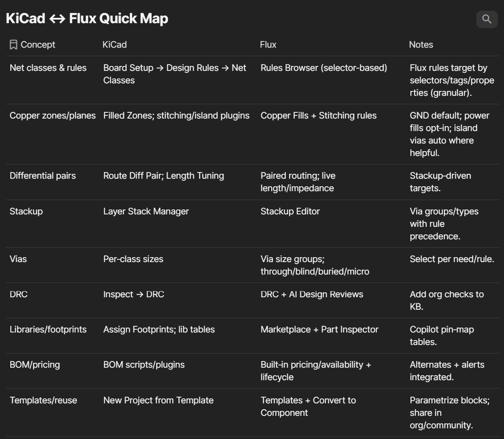Viewport: 504px width, 439px height.
Task: Click the 'Templates/reuse' cell
Action: pos(43,401)
